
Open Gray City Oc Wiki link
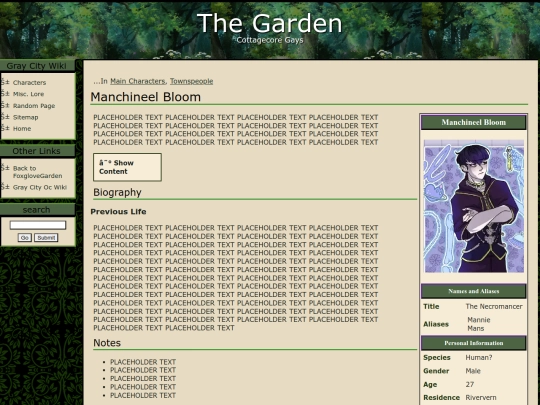click(40, 187)
